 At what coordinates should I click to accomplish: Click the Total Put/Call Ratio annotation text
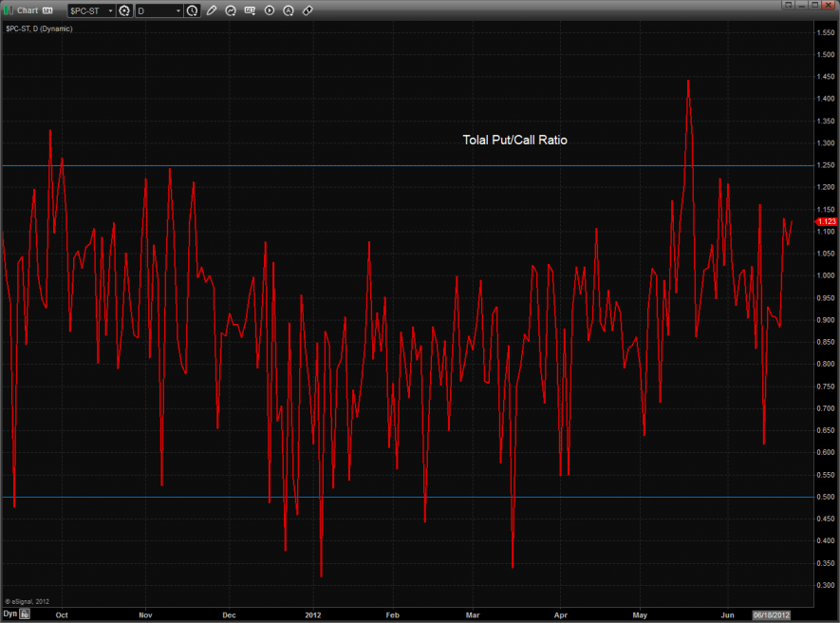coord(514,140)
